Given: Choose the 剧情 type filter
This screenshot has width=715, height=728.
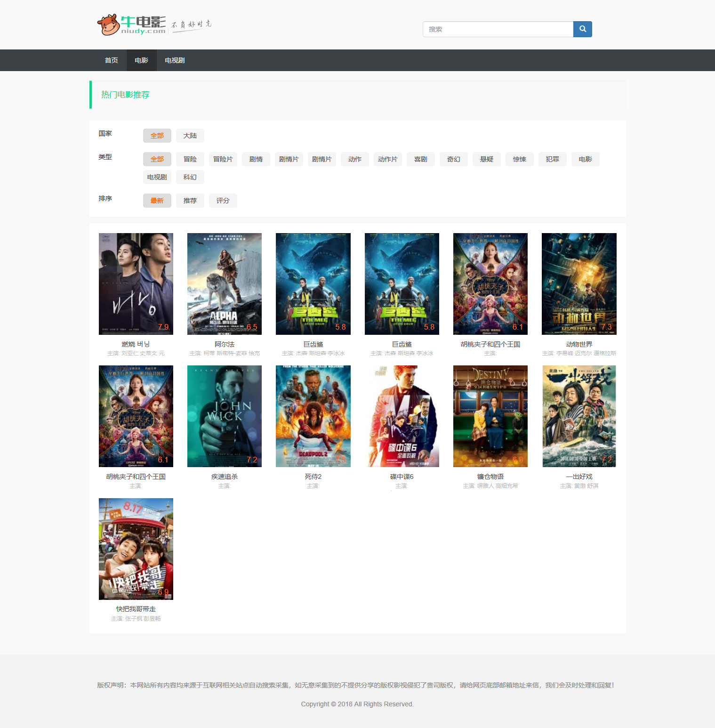Looking at the screenshot, I should coord(256,159).
